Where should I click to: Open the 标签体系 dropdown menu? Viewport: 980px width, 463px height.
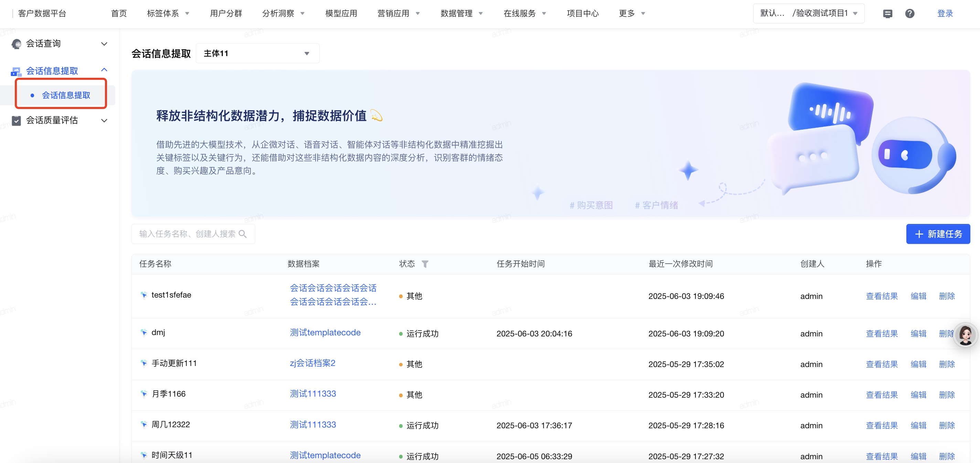168,14
